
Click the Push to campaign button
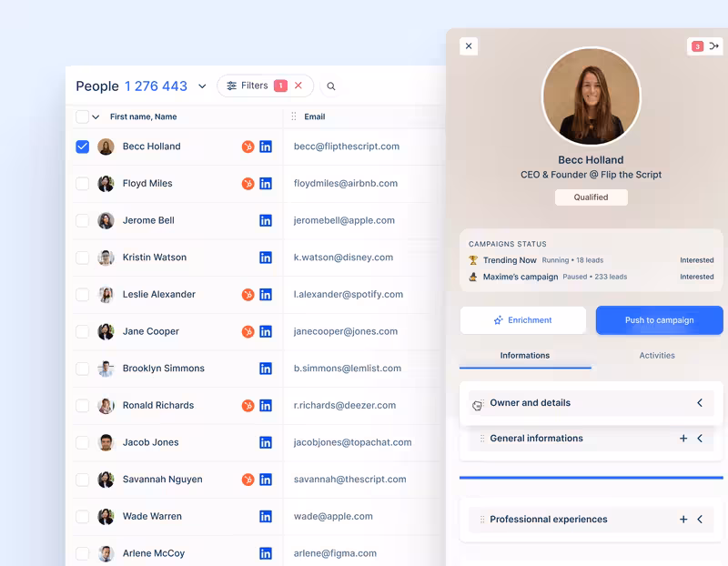tap(659, 320)
